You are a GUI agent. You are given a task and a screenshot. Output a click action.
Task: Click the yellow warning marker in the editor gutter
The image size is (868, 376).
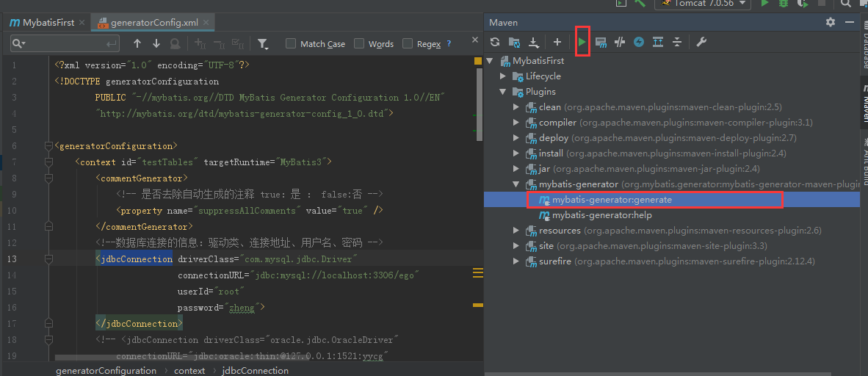point(478,59)
